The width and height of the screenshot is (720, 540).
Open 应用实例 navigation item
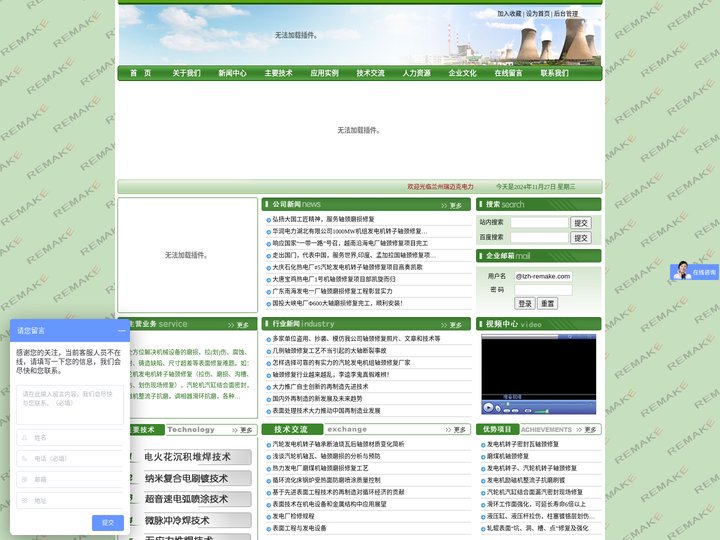[324, 73]
